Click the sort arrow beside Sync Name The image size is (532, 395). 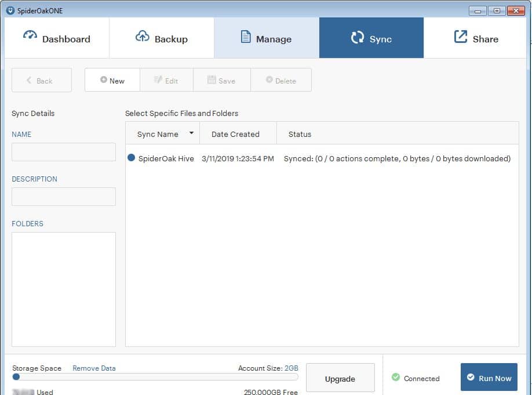point(191,133)
